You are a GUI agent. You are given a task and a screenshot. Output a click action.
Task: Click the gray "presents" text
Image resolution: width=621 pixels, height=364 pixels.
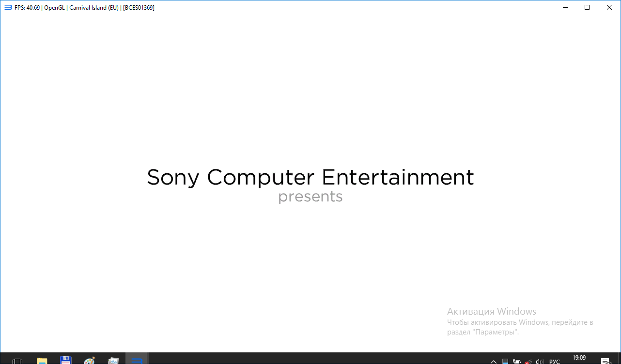tap(310, 197)
